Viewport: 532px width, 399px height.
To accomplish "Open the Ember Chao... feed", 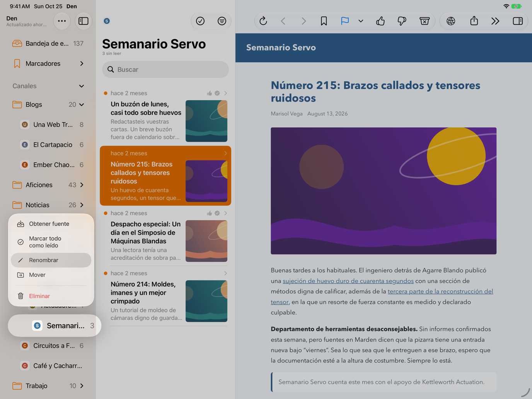I will [x=52, y=165].
